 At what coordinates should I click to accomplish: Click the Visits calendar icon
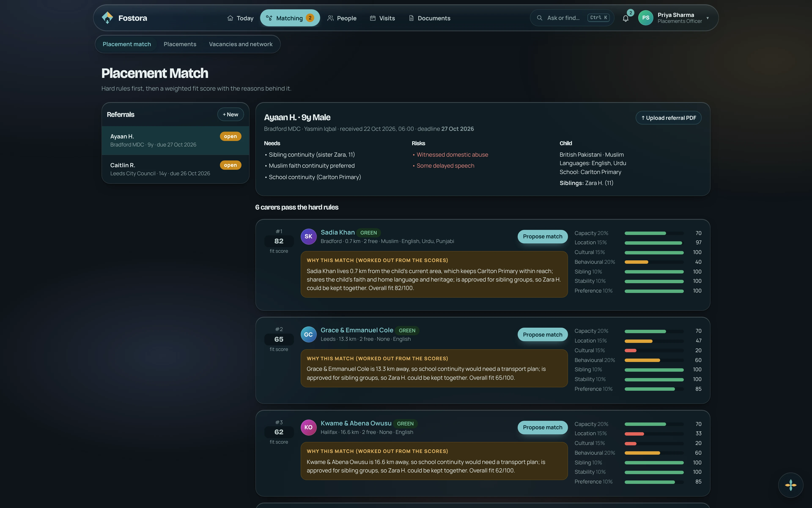(x=373, y=18)
